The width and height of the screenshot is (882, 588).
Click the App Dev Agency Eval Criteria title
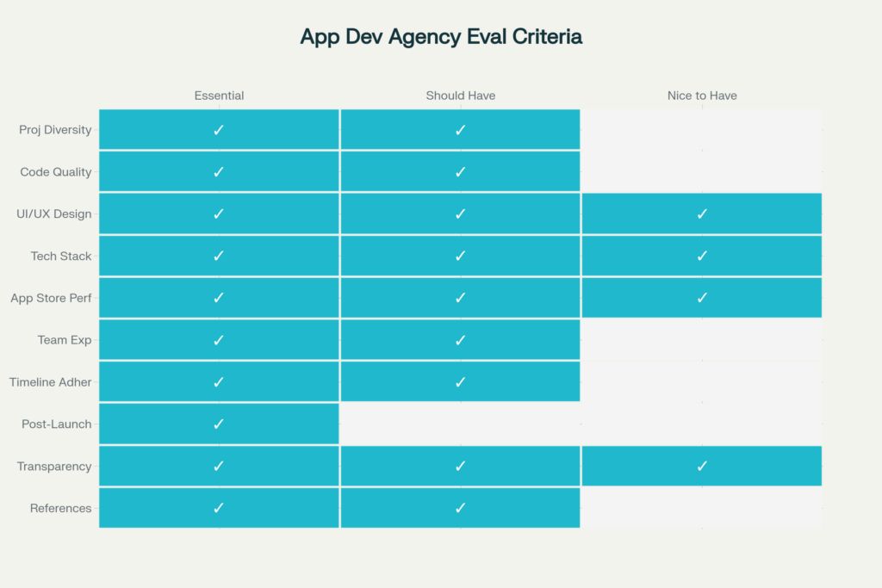tap(441, 37)
